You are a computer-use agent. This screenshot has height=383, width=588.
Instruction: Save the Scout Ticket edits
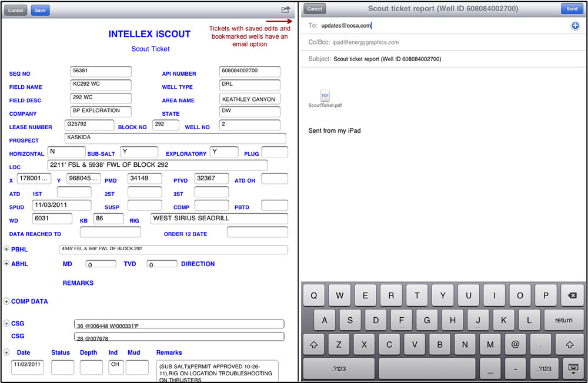40,10
